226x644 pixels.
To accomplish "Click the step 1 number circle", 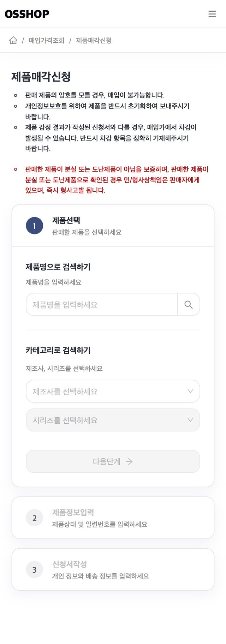I will (34, 226).
